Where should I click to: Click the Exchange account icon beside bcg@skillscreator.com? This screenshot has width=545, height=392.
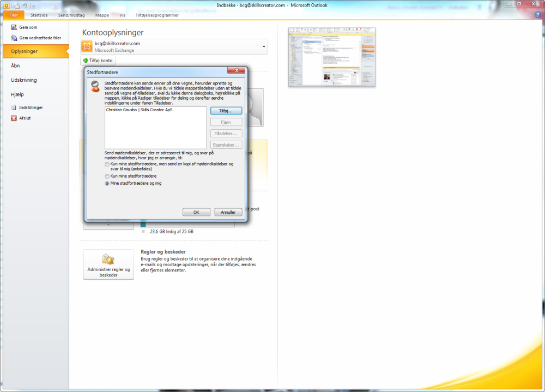tap(87, 46)
